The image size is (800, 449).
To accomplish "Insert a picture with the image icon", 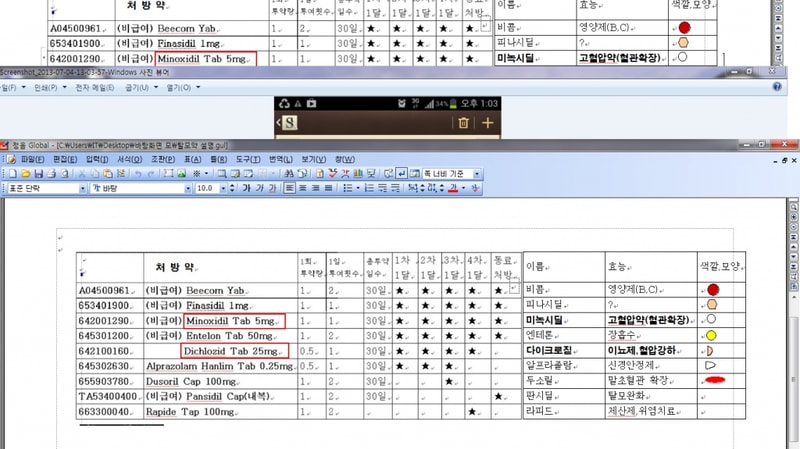I will pyautogui.click(x=181, y=174).
